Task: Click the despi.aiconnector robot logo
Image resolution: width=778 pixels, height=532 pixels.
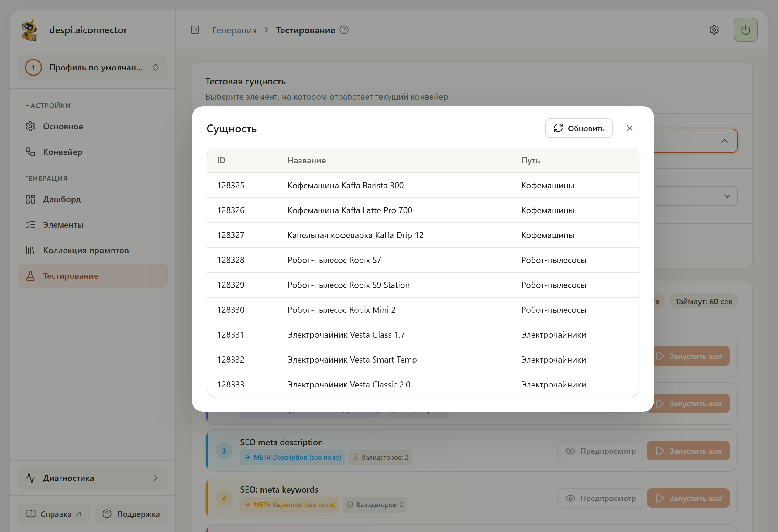Action: 30,30
